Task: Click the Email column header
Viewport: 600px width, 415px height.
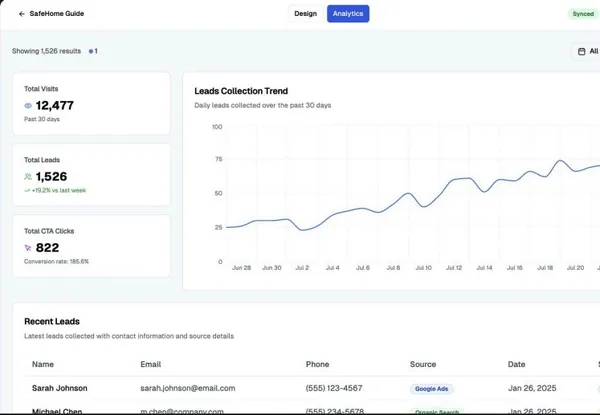Action: pyautogui.click(x=150, y=364)
